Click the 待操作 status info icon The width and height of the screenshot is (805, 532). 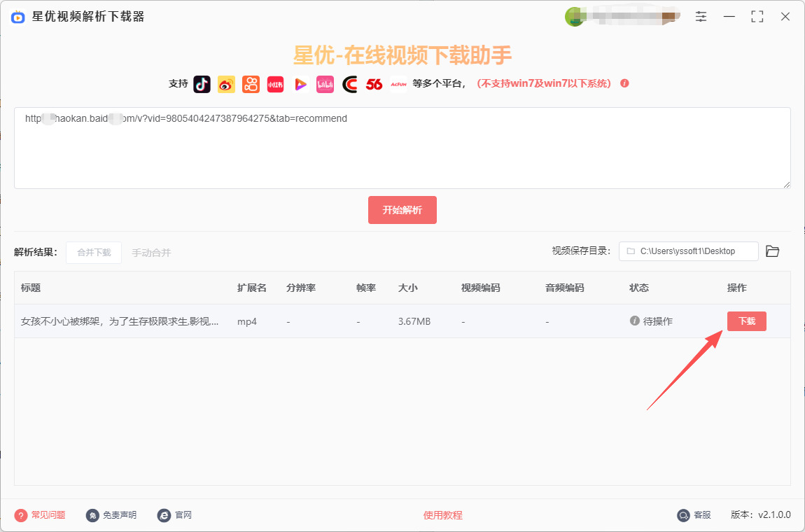635,321
